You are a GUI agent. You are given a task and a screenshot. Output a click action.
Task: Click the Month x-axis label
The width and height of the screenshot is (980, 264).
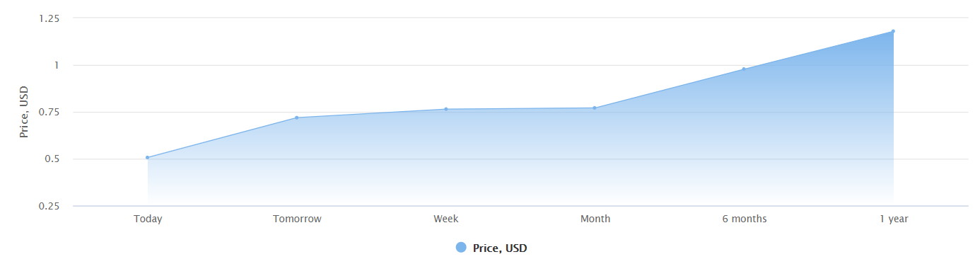[595, 219]
